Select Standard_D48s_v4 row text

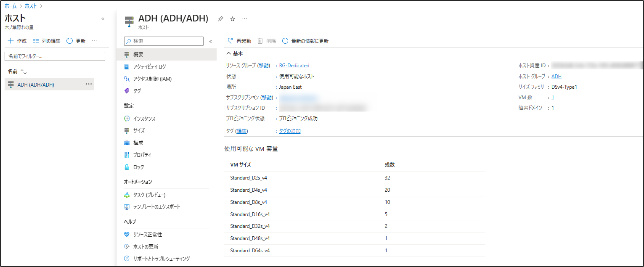click(250, 238)
